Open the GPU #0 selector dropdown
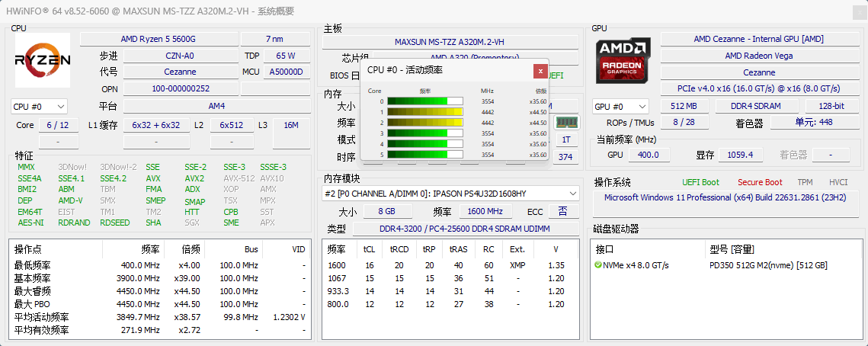Viewport: 868px width, 346px height. pyautogui.click(x=620, y=106)
